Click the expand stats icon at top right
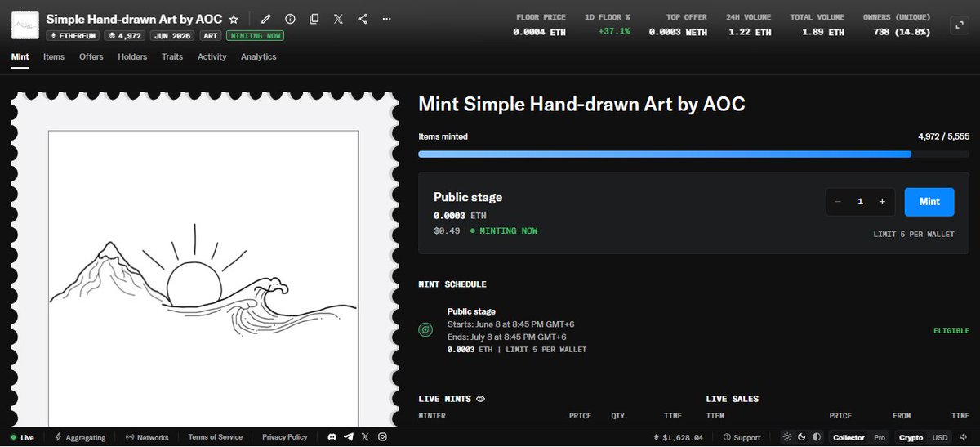980x447 pixels. point(960,25)
